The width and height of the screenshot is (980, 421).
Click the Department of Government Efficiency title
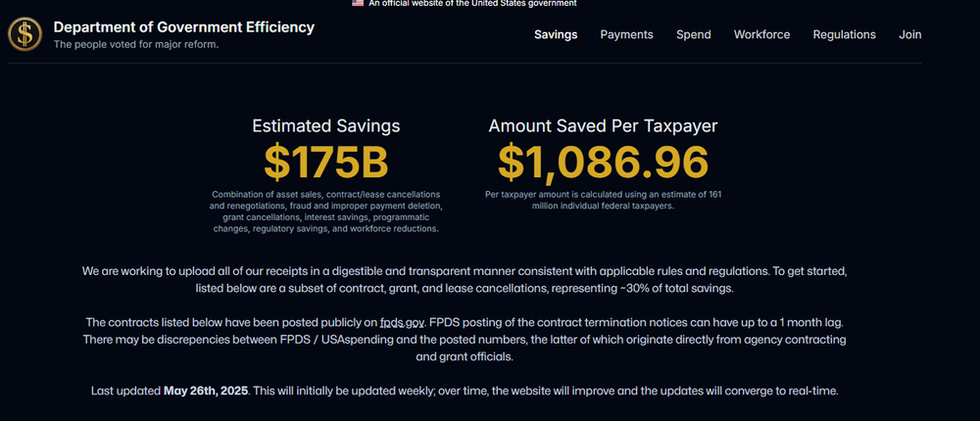pyautogui.click(x=184, y=27)
